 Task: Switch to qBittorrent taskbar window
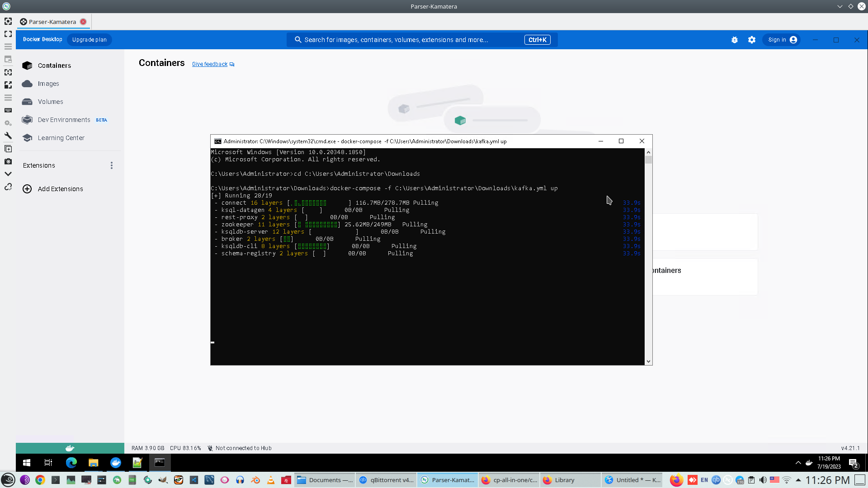(x=387, y=480)
